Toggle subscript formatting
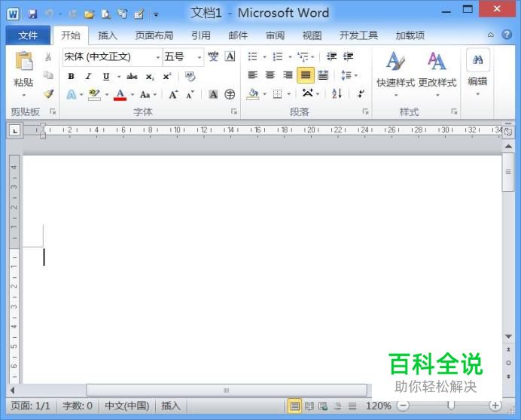 point(150,77)
